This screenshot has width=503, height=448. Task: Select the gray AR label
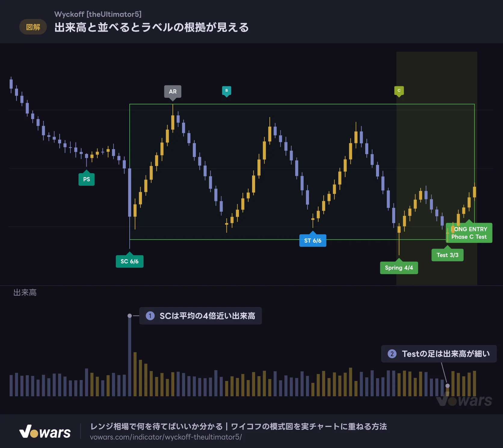(x=173, y=91)
